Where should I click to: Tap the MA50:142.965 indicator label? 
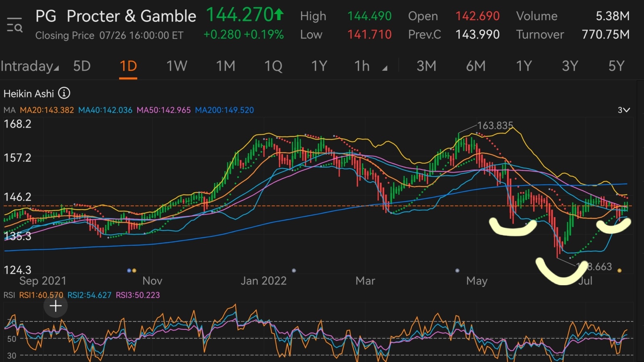163,110
